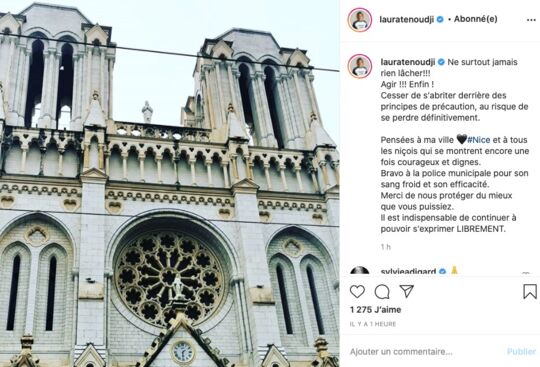540x367 pixels.
Task: Open the #Nice hashtag link
Action: click(479, 140)
